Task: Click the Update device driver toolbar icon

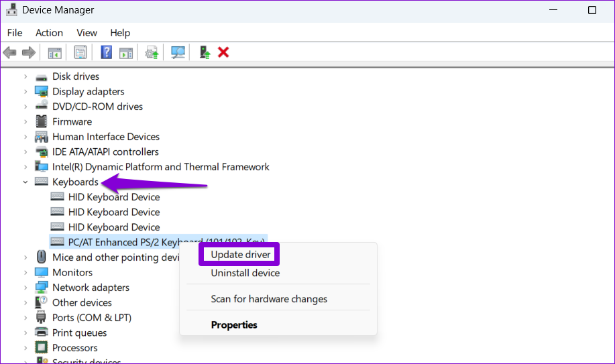Action: click(x=152, y=52)
